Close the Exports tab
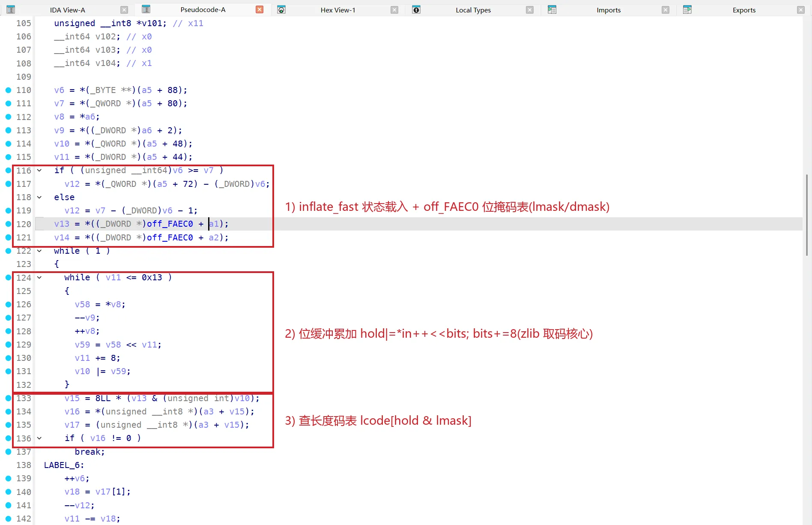The width and height of the screenshot is (812, 525). point(801,9)
